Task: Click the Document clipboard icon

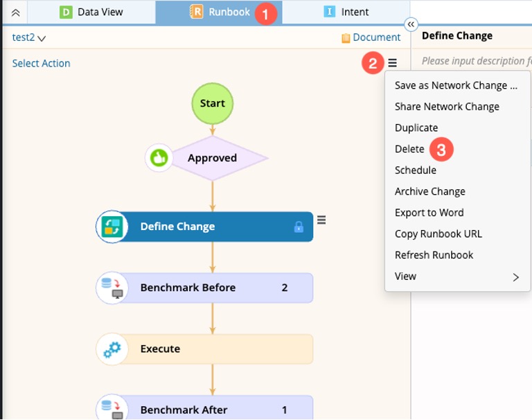Action: click(346, 38)
